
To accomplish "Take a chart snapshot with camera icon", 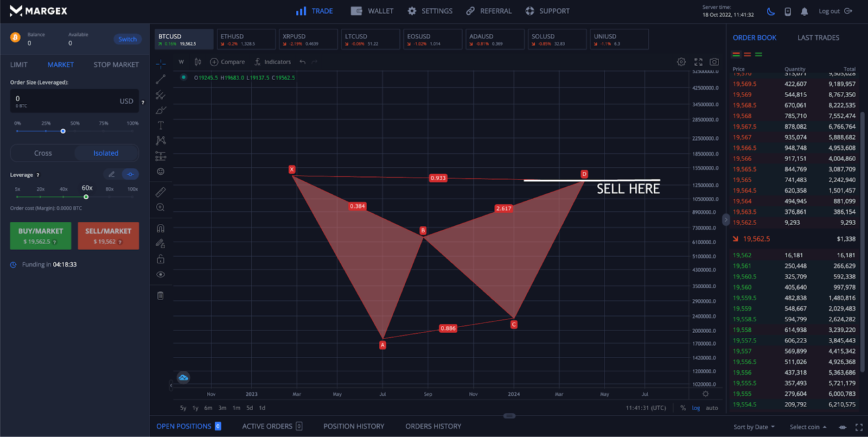I will click(x=714, y=62).
